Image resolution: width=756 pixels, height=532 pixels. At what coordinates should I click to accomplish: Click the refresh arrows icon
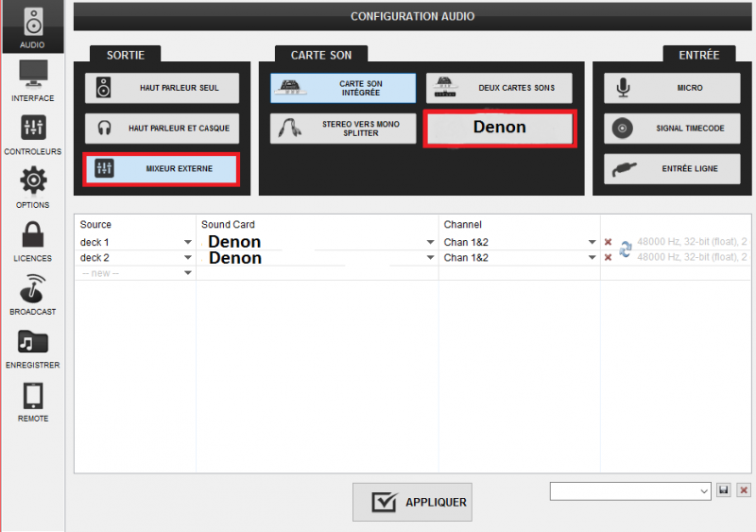626,249
